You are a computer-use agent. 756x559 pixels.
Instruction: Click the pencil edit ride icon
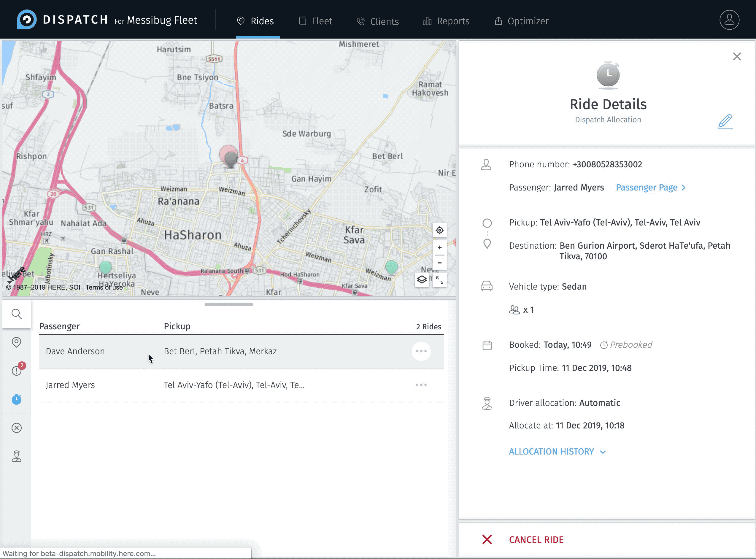pyautogui.click(x=725, y=121)
